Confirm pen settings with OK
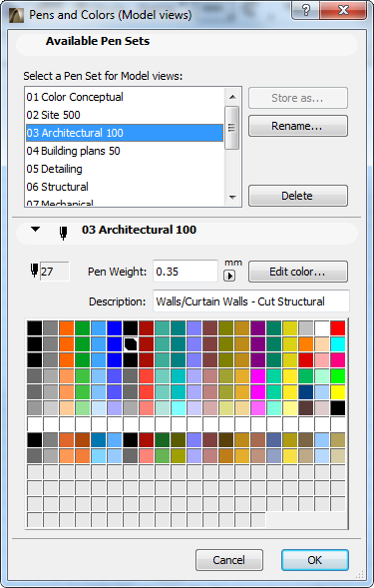Screen dimensions: 374x588 [x=315, y=560]
